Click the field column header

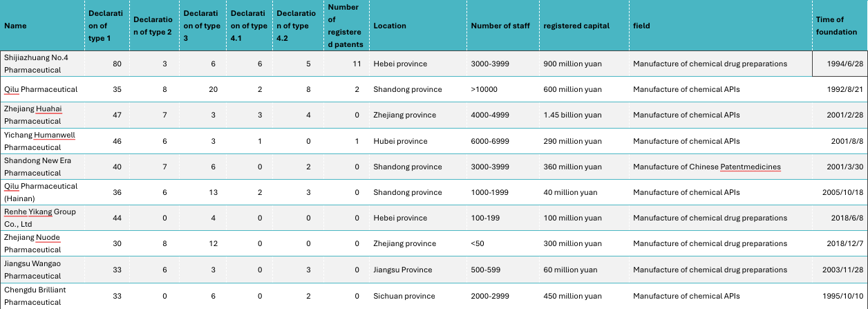720,26
